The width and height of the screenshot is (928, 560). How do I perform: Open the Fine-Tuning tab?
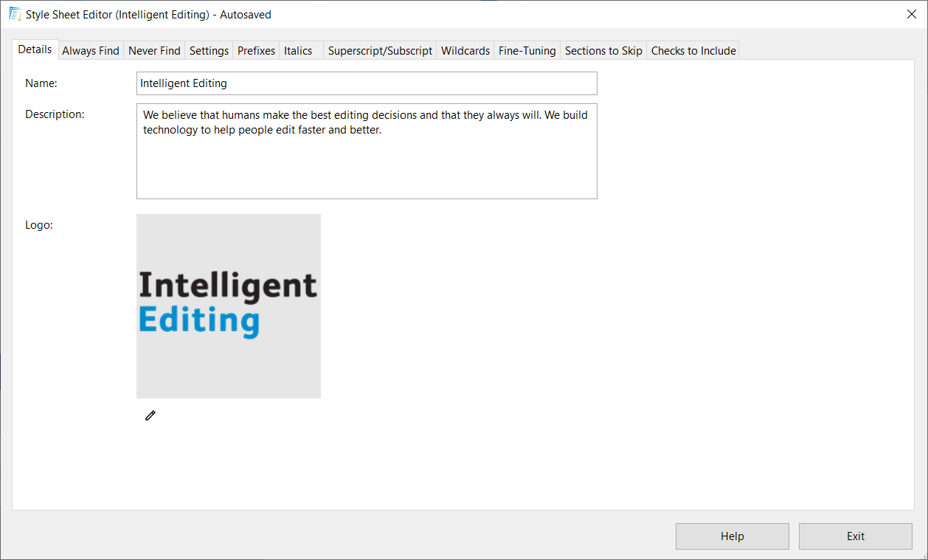point(527,51)
